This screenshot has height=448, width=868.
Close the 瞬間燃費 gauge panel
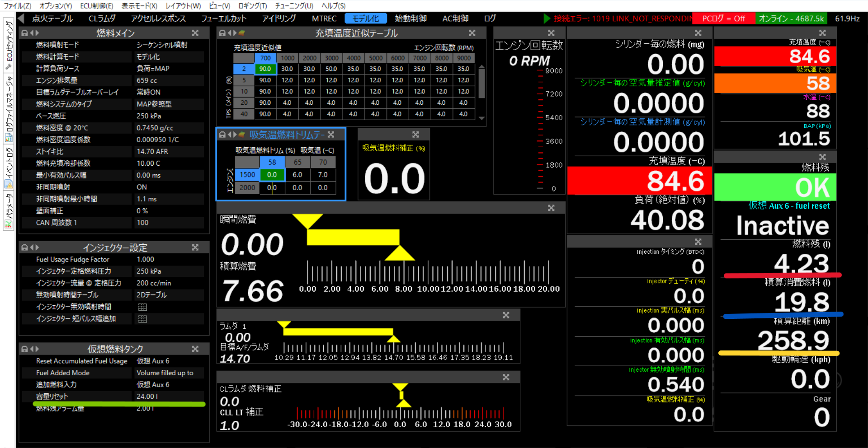coord(551,208)
